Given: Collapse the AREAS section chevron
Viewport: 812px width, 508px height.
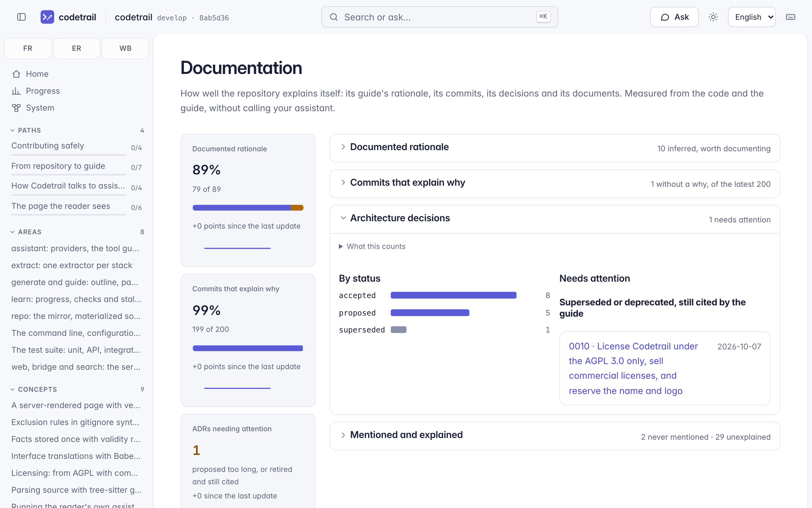Looking at the screenshot, I should click(x=12, y=232).
